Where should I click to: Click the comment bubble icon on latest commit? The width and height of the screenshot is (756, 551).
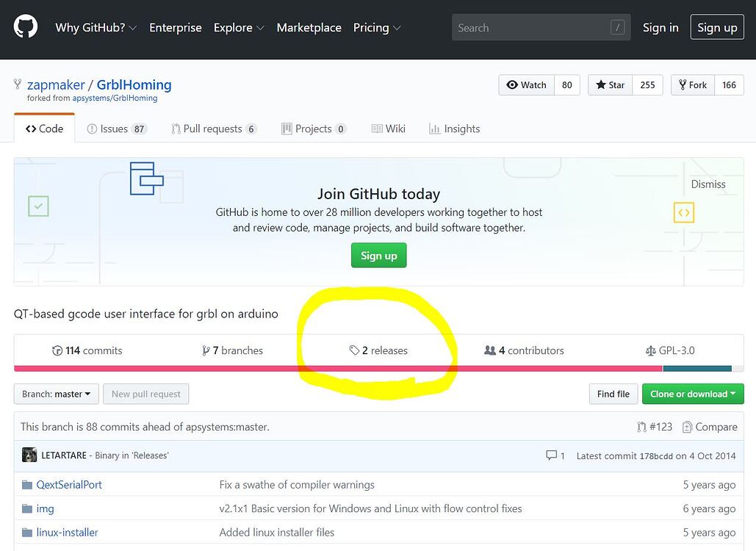[x=552, y=455]
